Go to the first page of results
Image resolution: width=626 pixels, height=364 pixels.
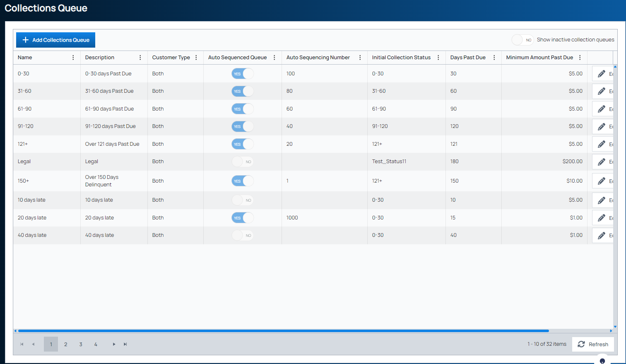(x=22, y=344)
